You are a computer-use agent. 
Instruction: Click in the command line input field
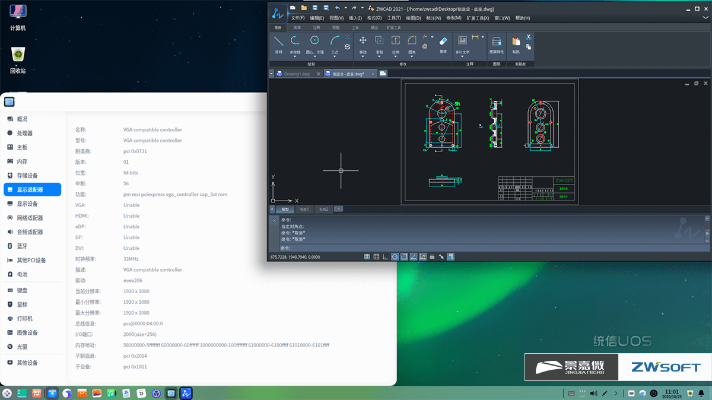(490, 248)
